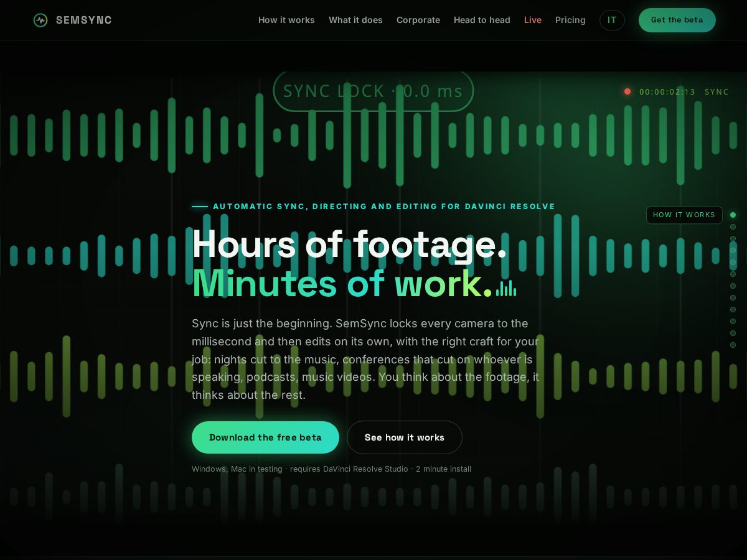Switch language with the IT button

[x=612, y=20]
